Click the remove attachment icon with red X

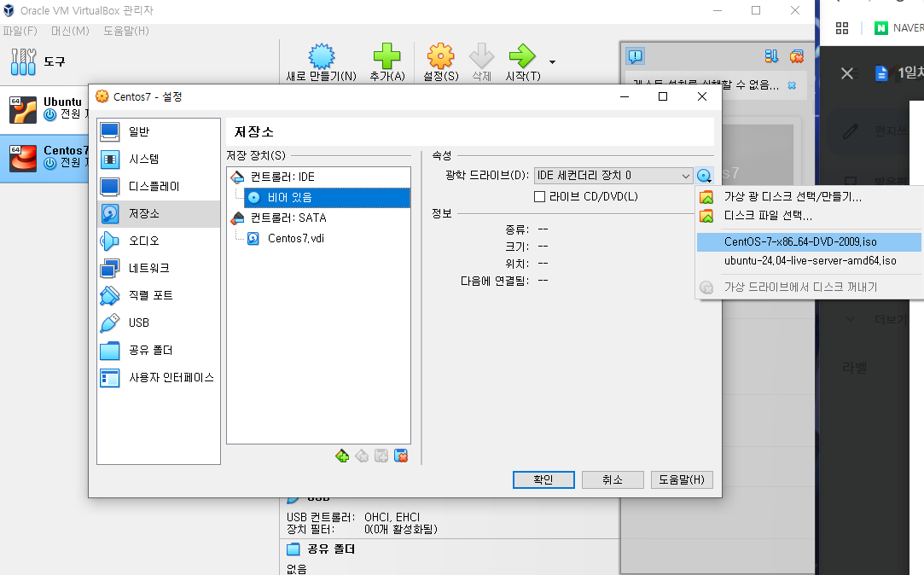click(x=401, y=456)
